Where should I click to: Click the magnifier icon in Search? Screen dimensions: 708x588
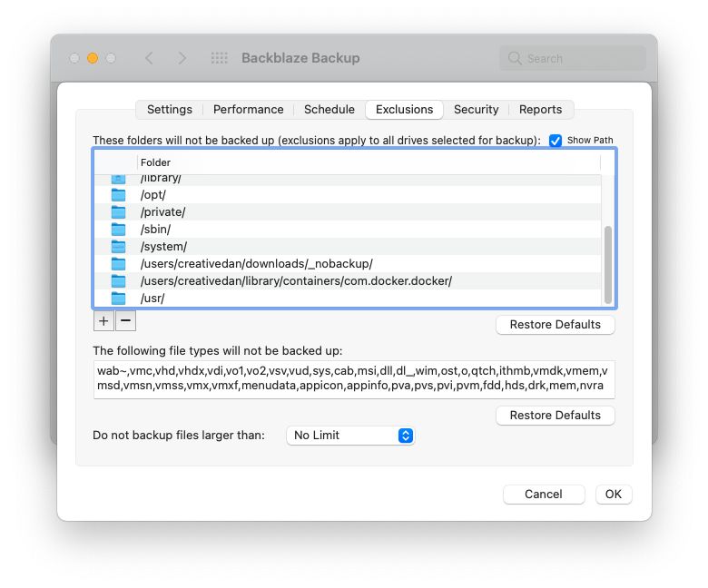[x=515, y=58]
